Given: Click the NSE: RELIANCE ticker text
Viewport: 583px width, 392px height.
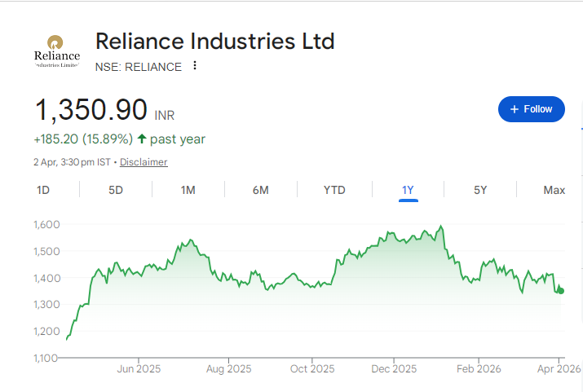Looking at the screenshot, I should (139, 67).
